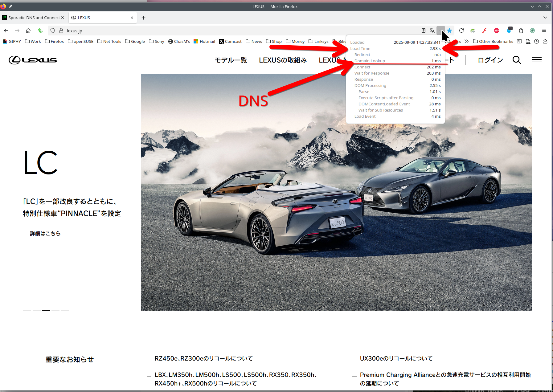This screenshot has width=553, height=392.
Task: Click the green arrow extension icon beside Home
Action: point(40,31)
